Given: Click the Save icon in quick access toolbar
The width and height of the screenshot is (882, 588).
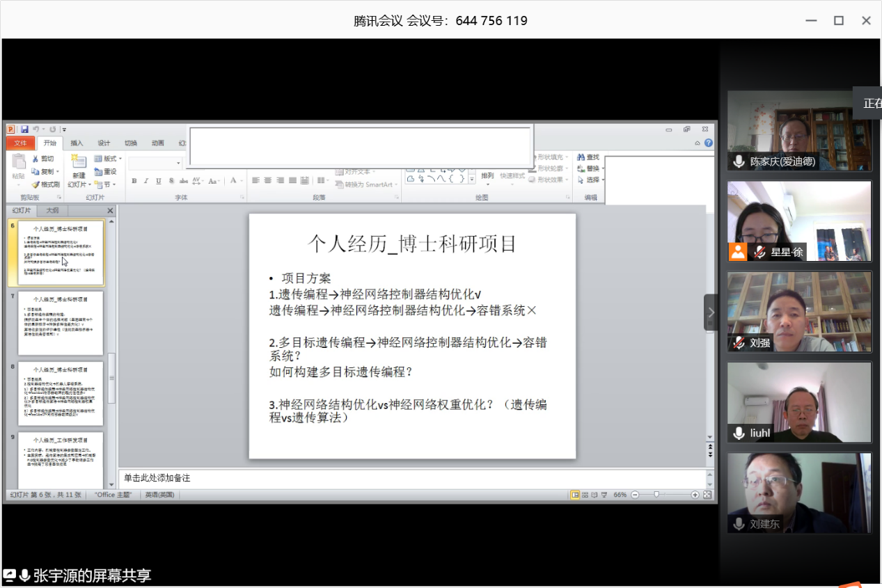Looking at the screenshot, I should tap(24, 129).
